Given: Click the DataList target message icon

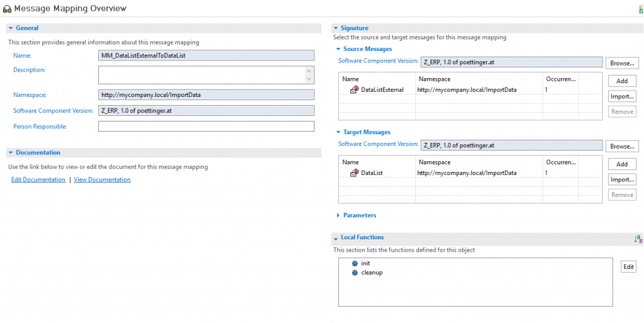Looking at the screenshot, I should point(354,173).
